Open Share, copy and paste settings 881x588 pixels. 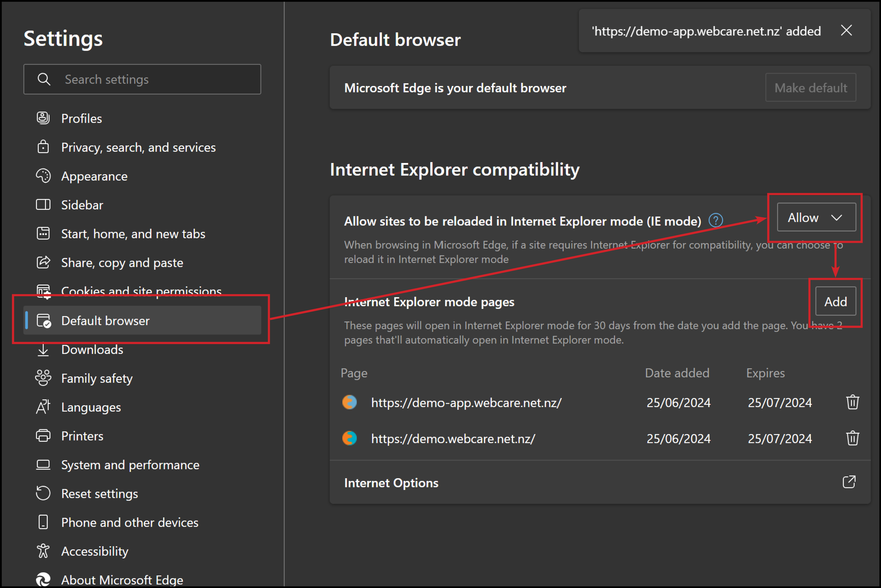142,263
